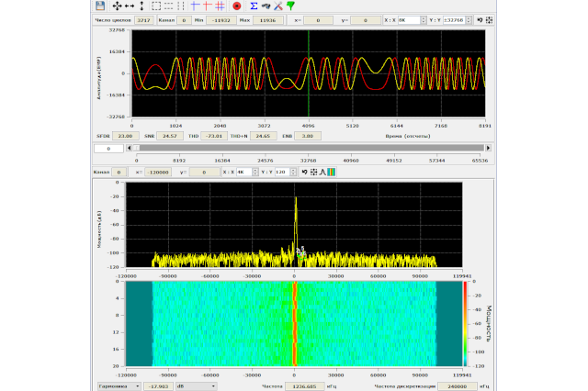Viewport: 588px width, 391px height.
Task: Click the spectrogram color palette icon
Action: (331, 172)
